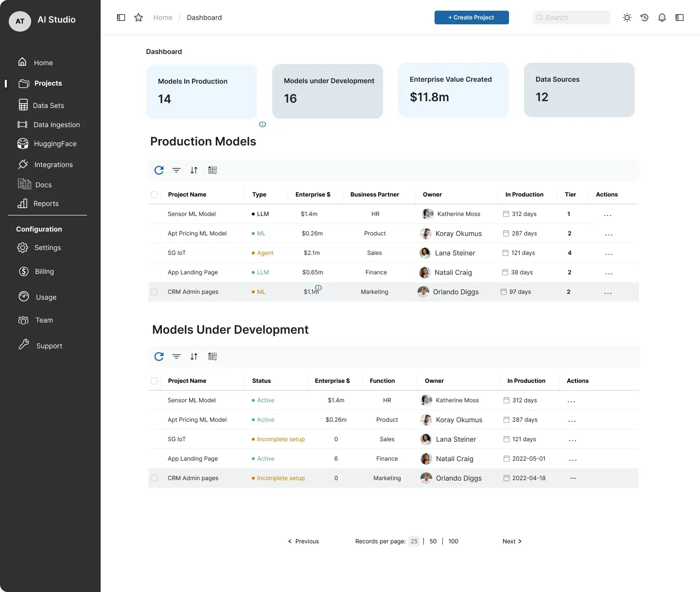Toggle light/dark theme sun icon
The image size is (700, 592).
click(x=627, y=18)
